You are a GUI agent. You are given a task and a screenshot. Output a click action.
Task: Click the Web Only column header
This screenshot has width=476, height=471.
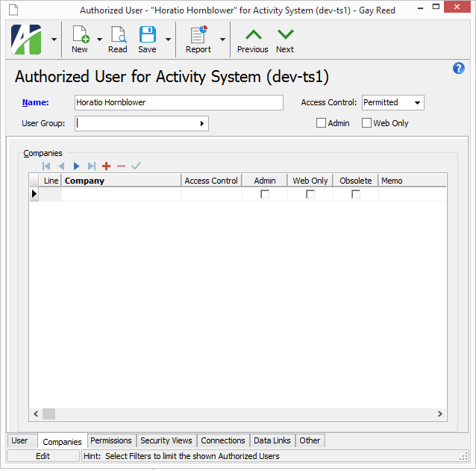coord(310,181)
